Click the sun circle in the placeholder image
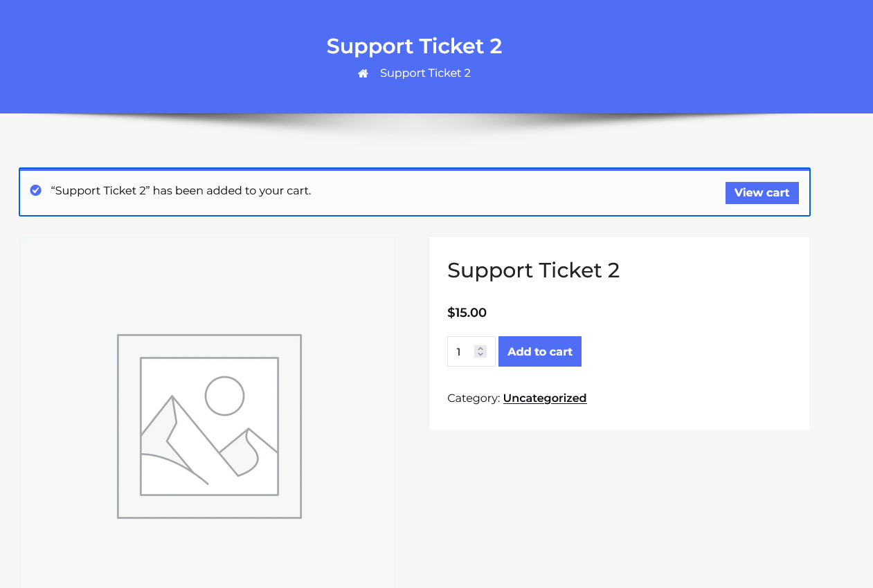Screen dimensions: 873x588 click(x=224, y=396)
